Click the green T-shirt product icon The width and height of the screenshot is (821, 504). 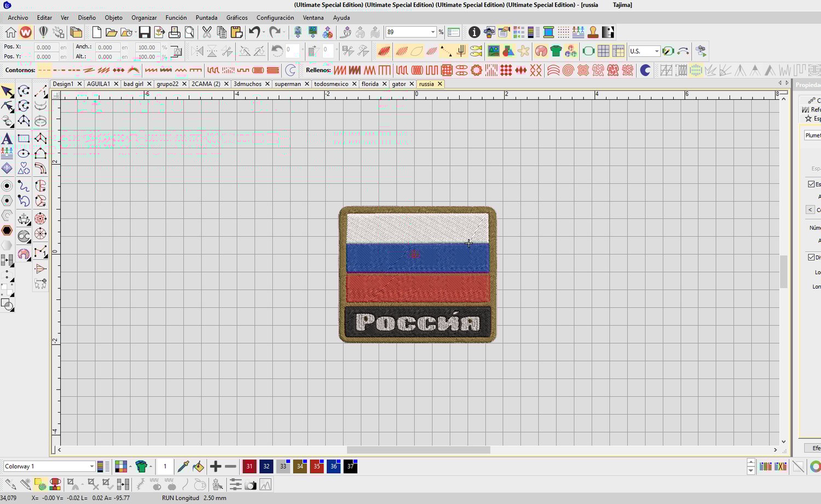click(x=556, y=51)
